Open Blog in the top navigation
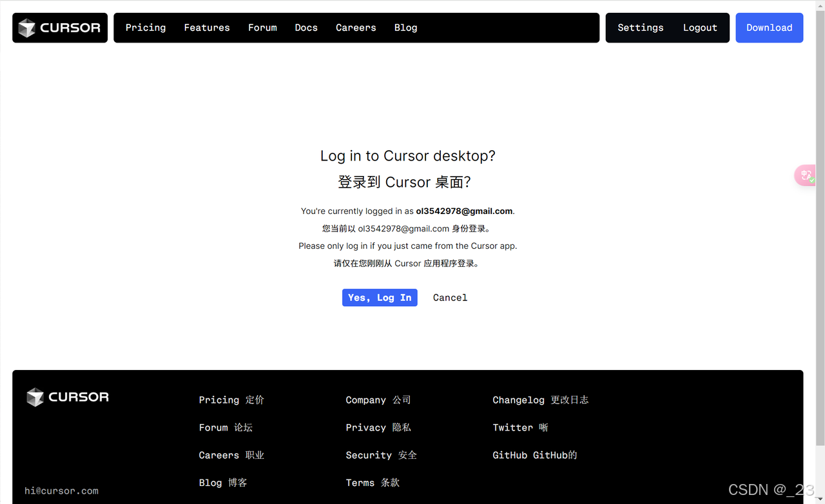Image resolution: width=825 pixels, height=504 pixels. tap(405, 28)
